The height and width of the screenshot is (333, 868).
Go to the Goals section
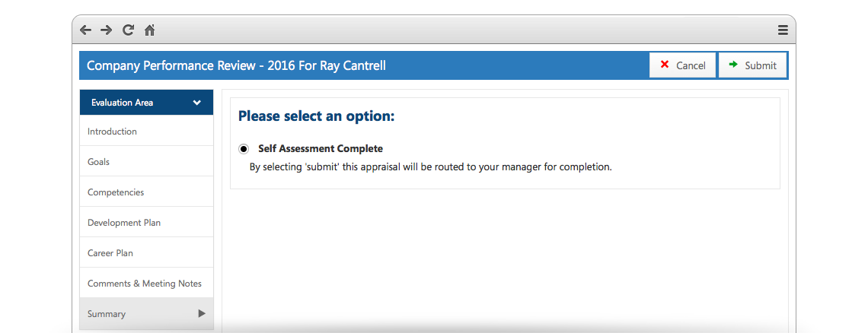(x=99, y=162)
